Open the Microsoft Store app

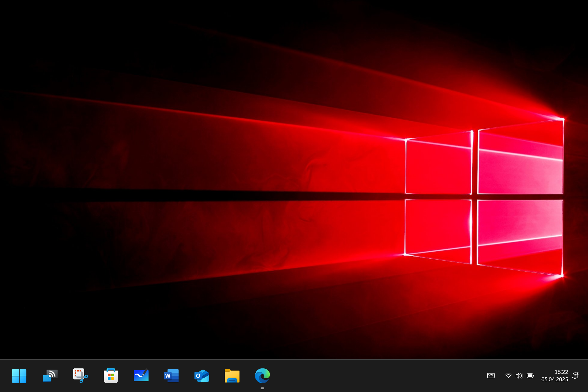(111, 376)
